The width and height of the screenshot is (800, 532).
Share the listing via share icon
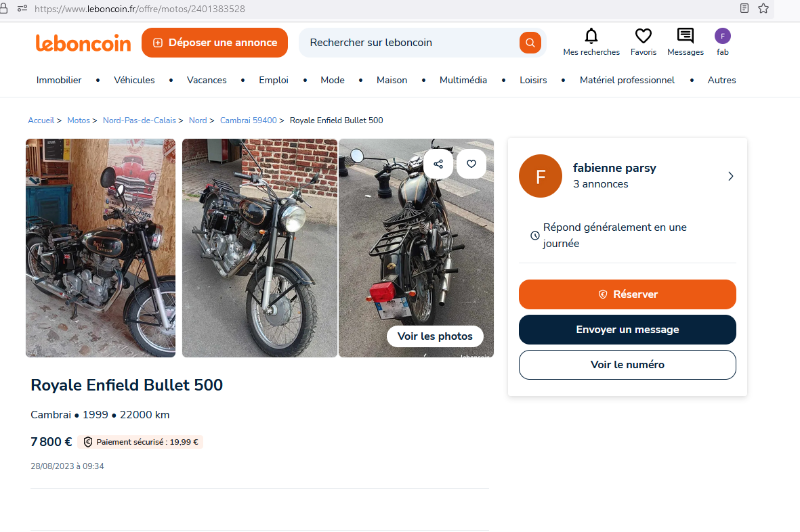point(438,164)
